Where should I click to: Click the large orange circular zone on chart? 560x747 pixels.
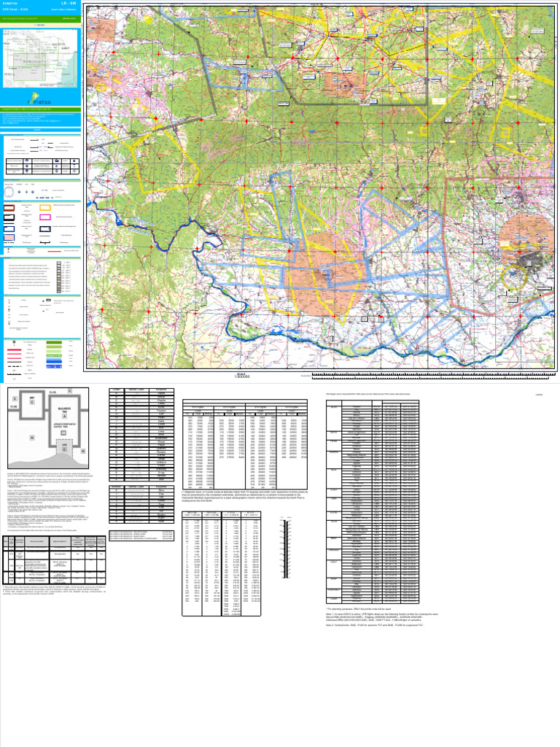(326, 275)
